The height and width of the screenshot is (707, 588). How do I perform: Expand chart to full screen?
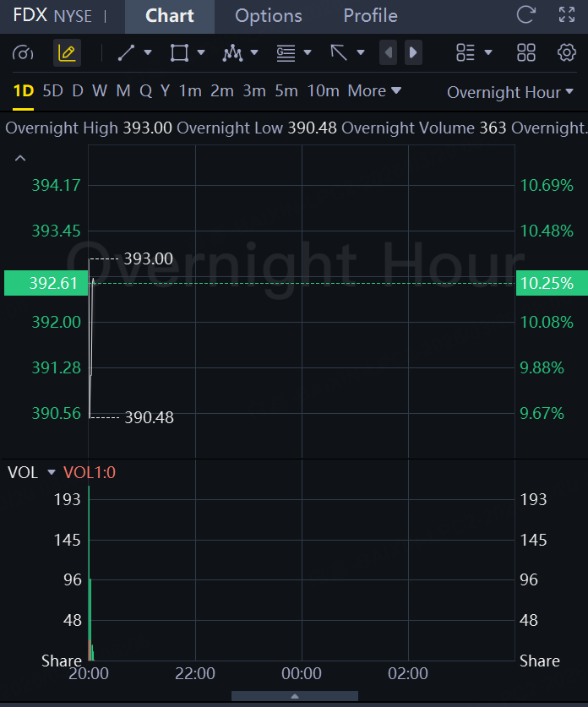[x=567, y=14]
